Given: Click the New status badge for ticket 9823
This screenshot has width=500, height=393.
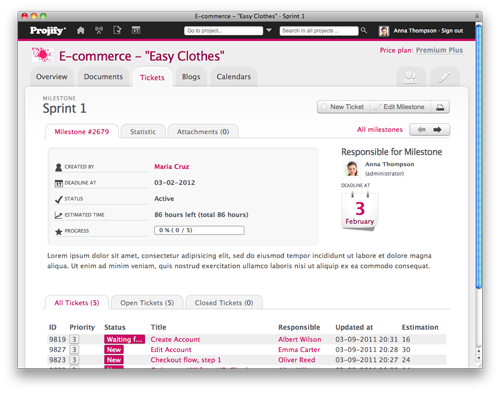Looking at the screenshot, I should point(114,360).
